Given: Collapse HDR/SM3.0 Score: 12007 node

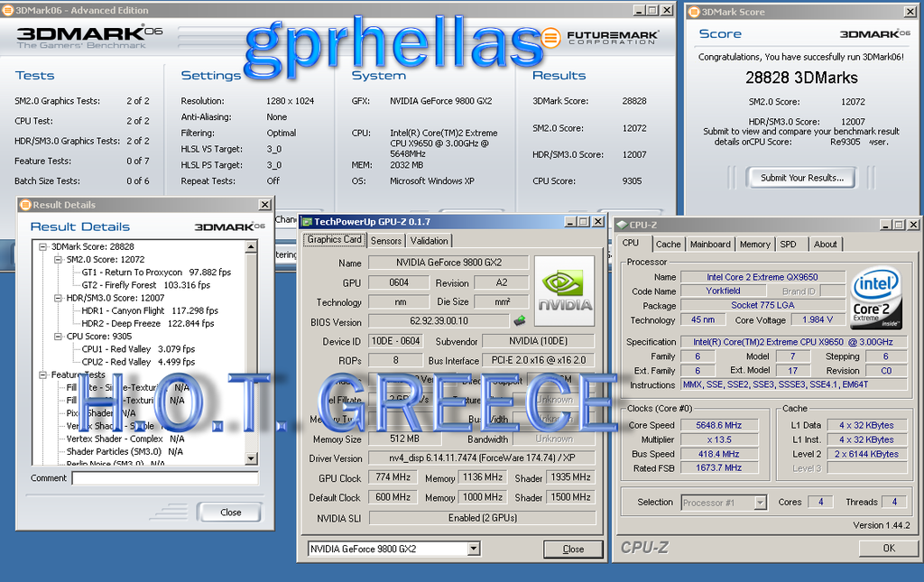Looking at the screenshot, I should click(58, 298).
